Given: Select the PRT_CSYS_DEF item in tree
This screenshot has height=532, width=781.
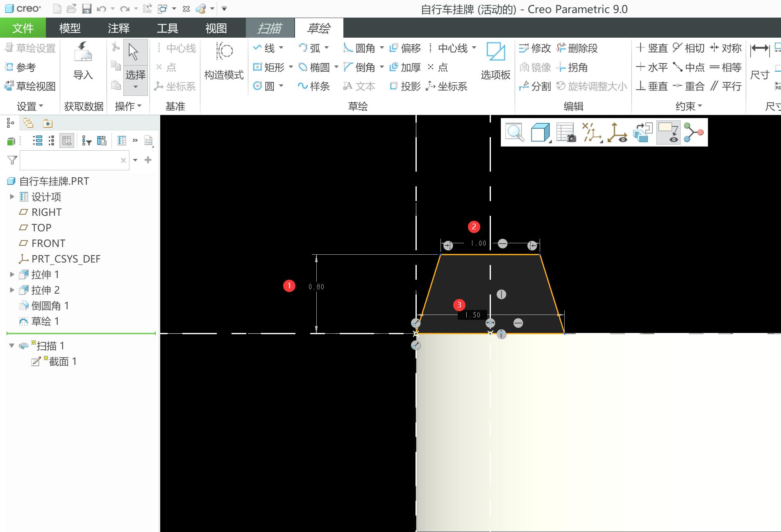Looking at the screenshot, I should tap(60, 259).
